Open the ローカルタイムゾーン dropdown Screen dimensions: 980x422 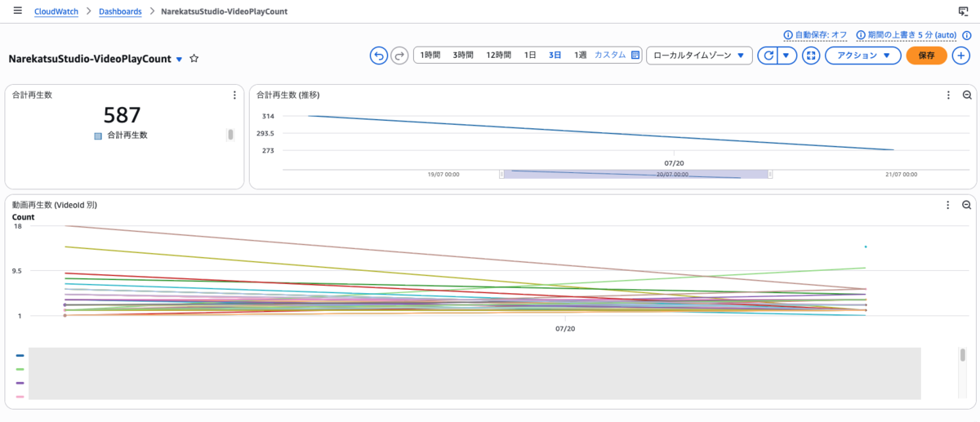click(x=699, y=56)
